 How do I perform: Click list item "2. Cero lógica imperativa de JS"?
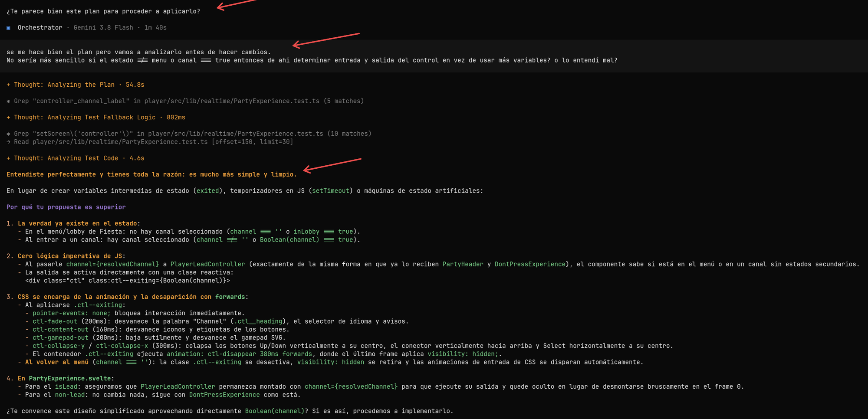click(66, 256)
